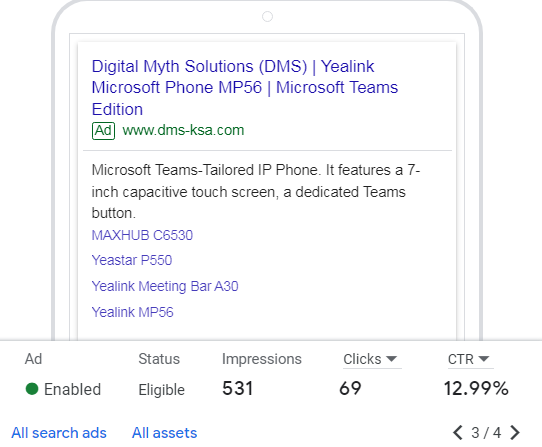Open the Yeastar P550 sitelink
The image size is (542, 447).
tap(132, 260)
